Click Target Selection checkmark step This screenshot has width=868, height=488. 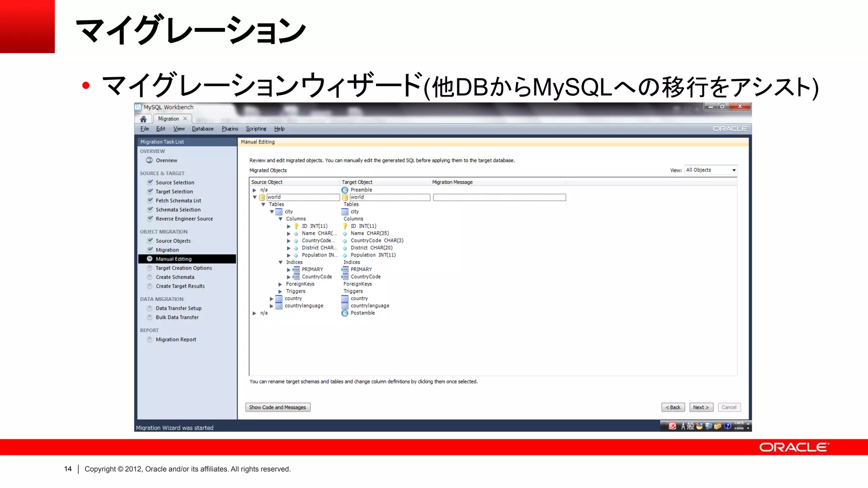pos(170,191)
